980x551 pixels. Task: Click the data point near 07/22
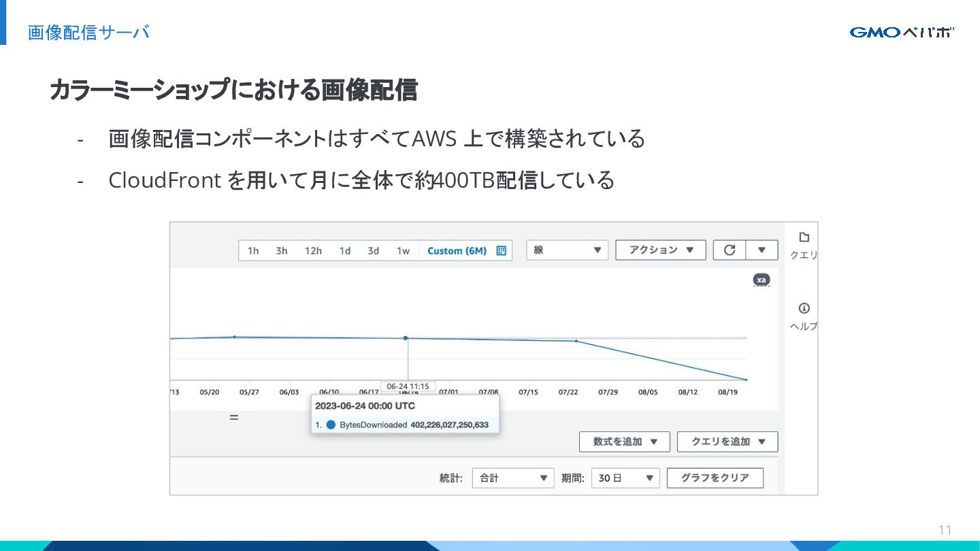[x=576, y=341]
